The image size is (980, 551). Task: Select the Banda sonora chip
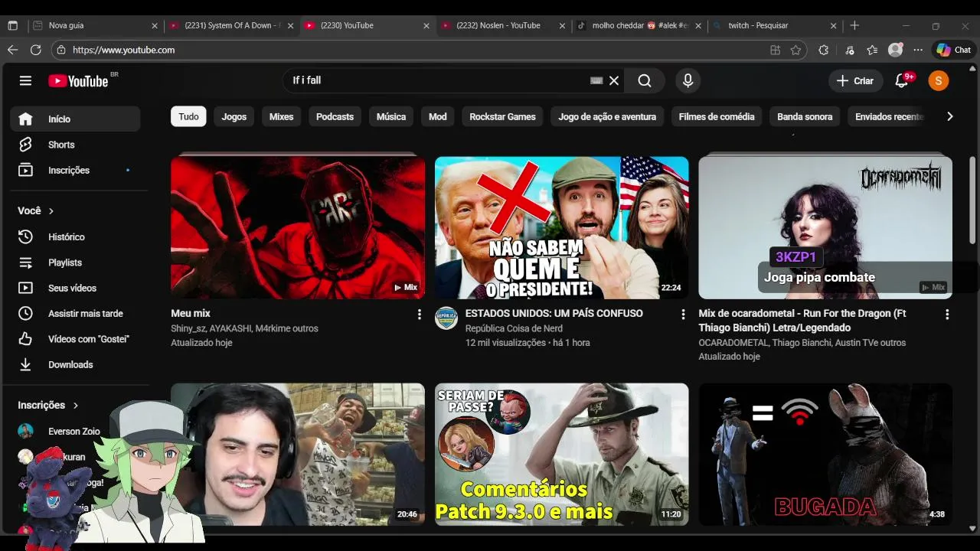click(805, 116)
